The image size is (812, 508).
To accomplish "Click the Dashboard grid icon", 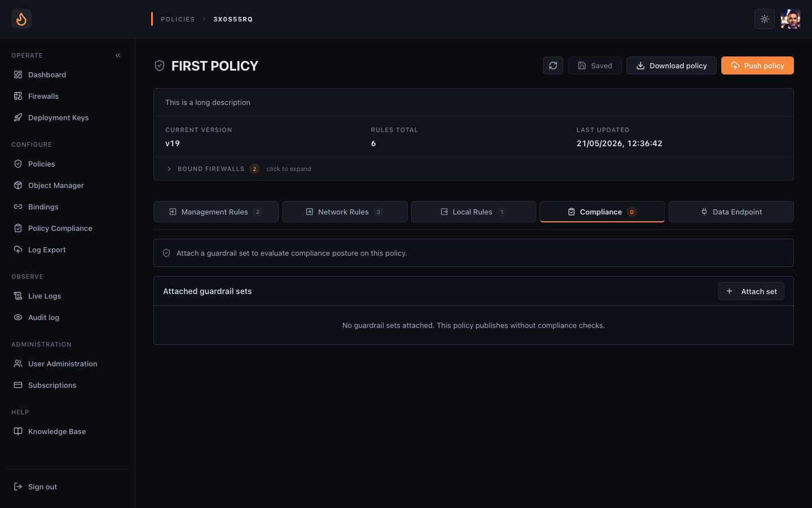I will click(x=18, y=75).
